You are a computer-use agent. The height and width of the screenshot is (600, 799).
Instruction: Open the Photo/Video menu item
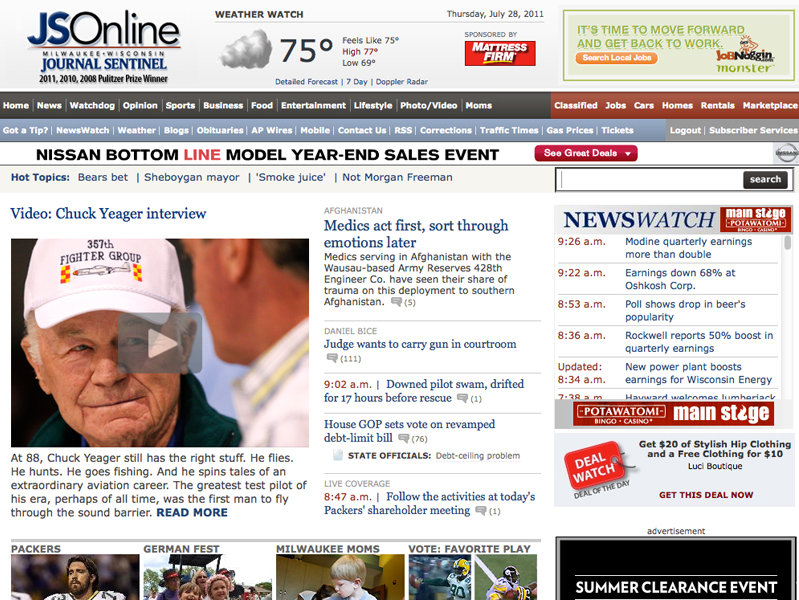pyautogui.click(x=429, y=106)
